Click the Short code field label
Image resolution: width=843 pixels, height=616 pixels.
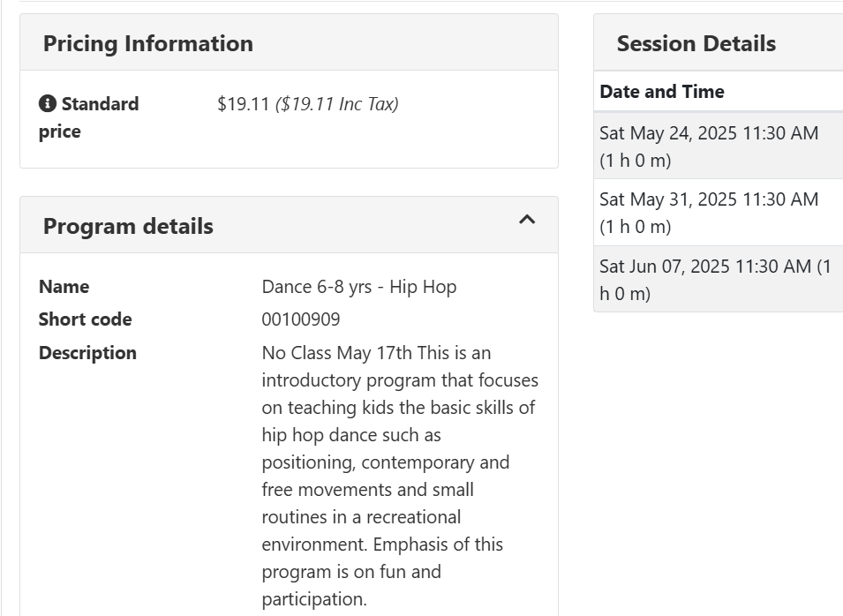85,319
